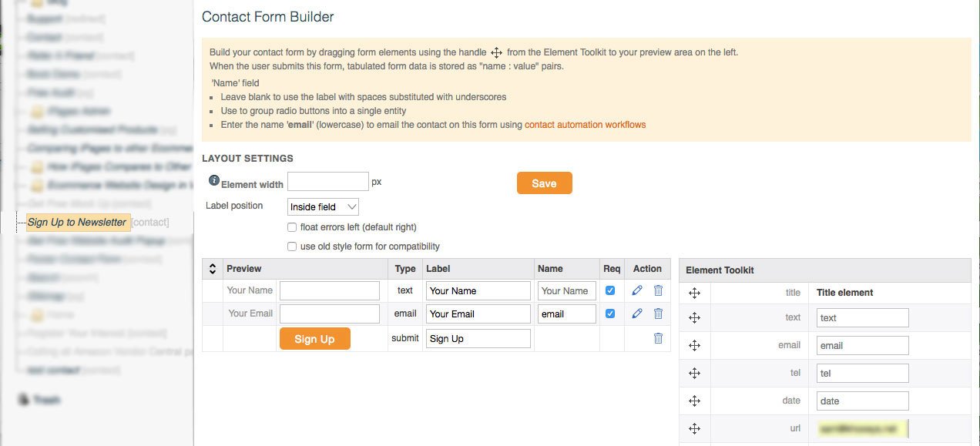980x446 pixels.
Task: Click the orange Save button
Action: [x=544, y=183]
